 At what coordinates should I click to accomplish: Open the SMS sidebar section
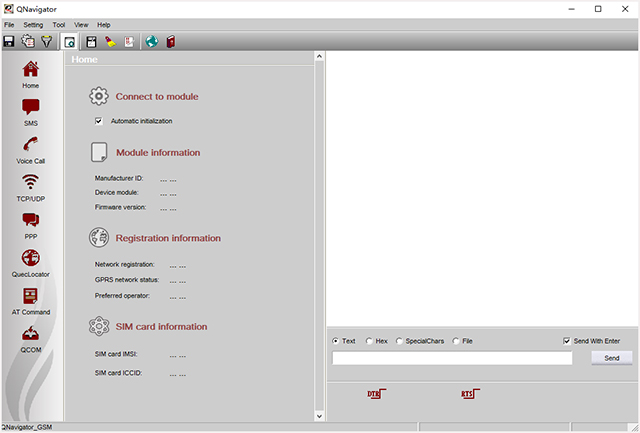(x=31, y=112)
